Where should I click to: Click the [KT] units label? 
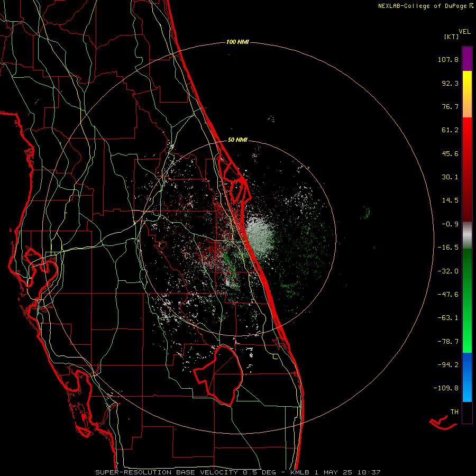tap(452, 36)
